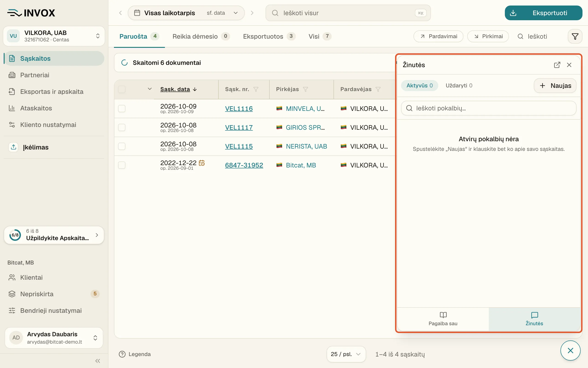The width and height of the screenshot is (588, 368).
Task: Open Žinutės panel in new window
Action: tap(557, 65)
